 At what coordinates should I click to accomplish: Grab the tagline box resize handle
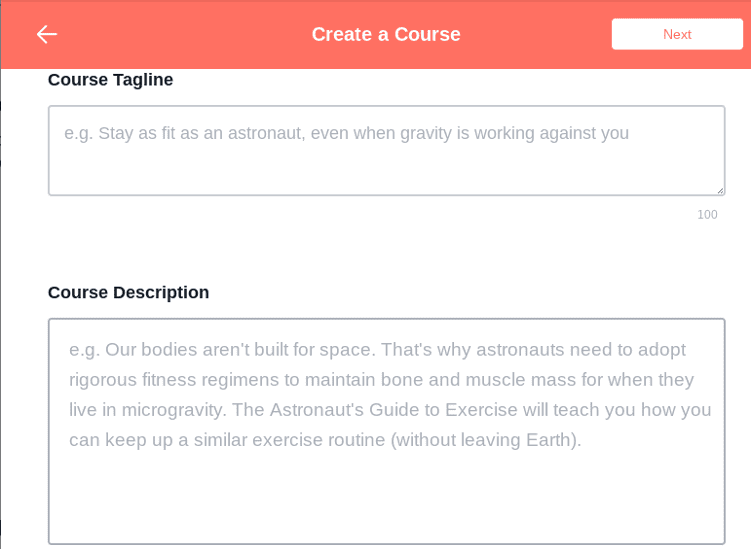719,189
